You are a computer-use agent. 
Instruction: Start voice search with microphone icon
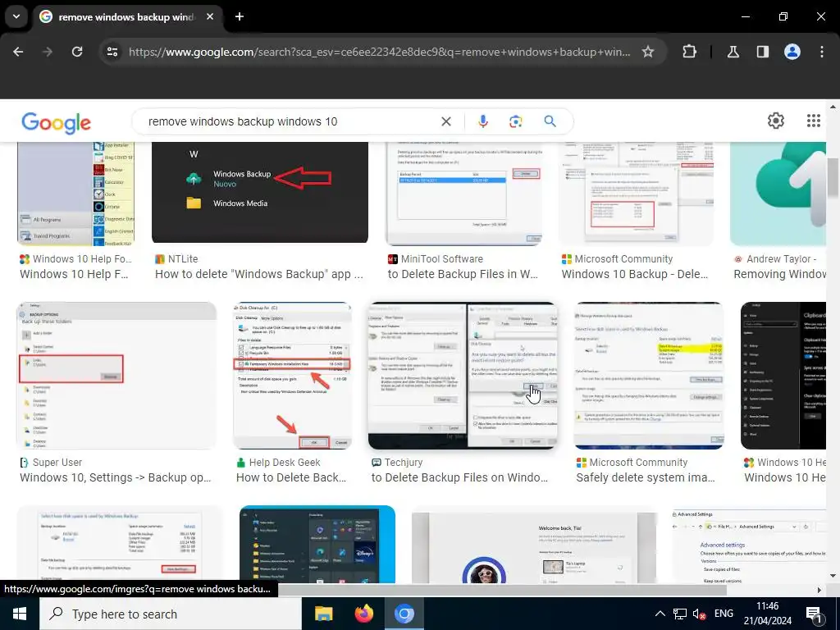(x=482, y=121)
